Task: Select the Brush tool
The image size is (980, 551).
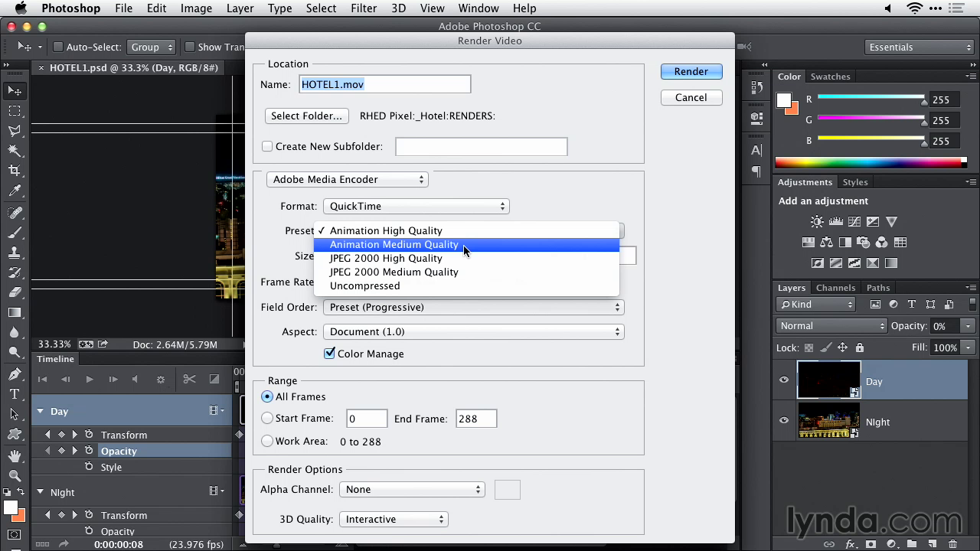Action: (x=15, y=233)
